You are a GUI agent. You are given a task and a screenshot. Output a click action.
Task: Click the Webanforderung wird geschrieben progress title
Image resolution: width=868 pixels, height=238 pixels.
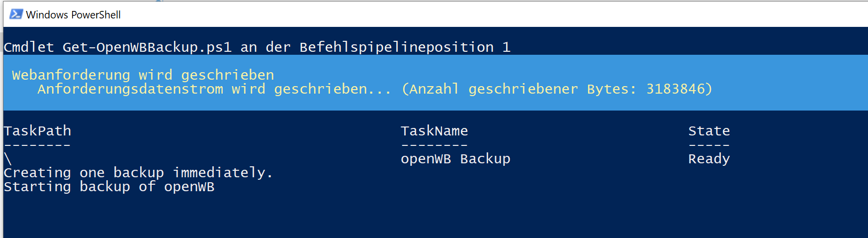[x=143, y=75]
